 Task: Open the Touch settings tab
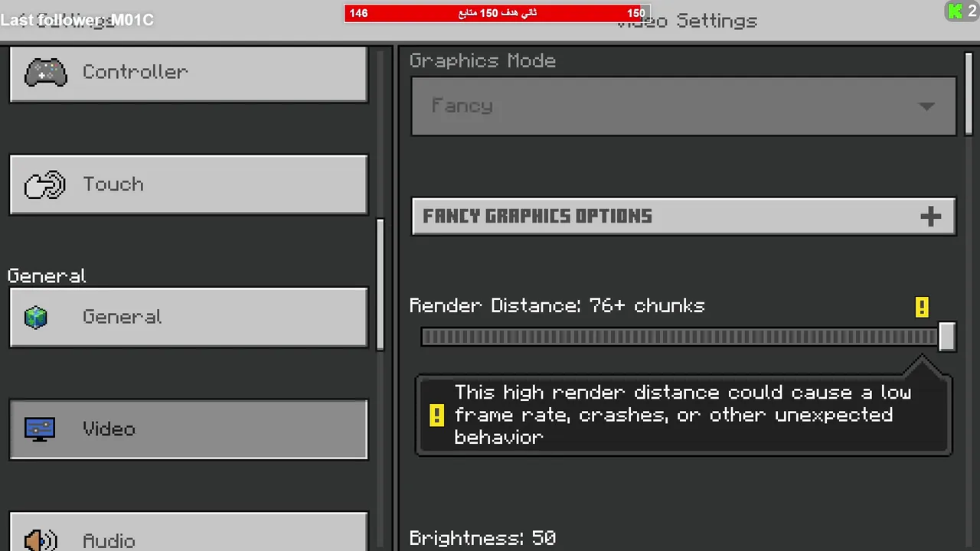click(x=188, y=184)
